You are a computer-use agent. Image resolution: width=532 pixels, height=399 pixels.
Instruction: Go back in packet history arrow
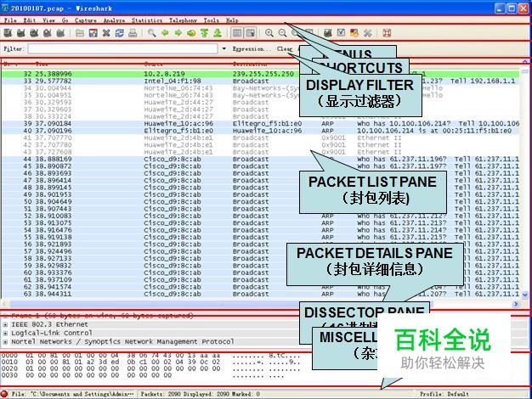tap(165, 33)
